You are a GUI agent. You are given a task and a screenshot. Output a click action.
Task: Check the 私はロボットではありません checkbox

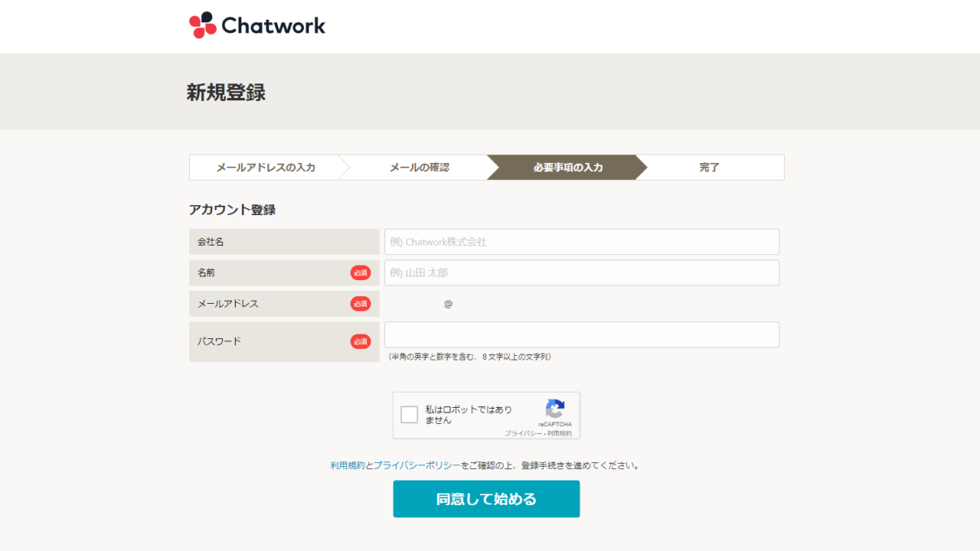410,415
